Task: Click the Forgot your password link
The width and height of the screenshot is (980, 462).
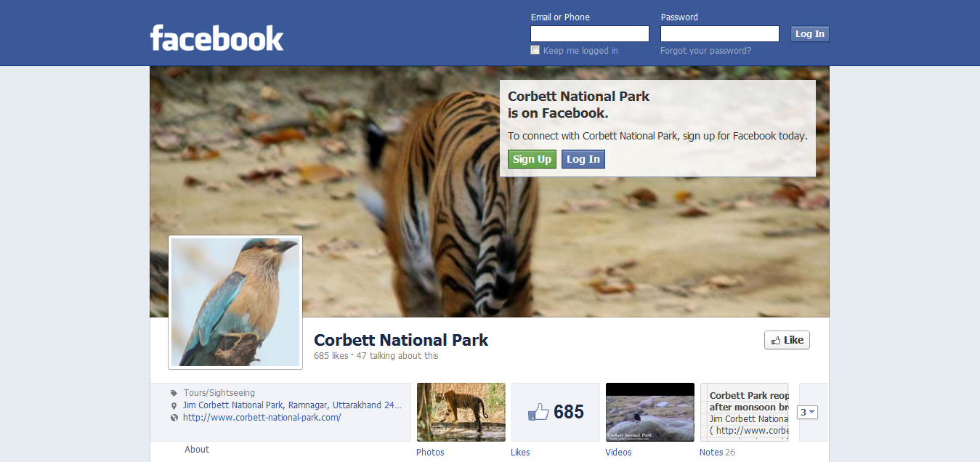Action: [x=705, y=51]
